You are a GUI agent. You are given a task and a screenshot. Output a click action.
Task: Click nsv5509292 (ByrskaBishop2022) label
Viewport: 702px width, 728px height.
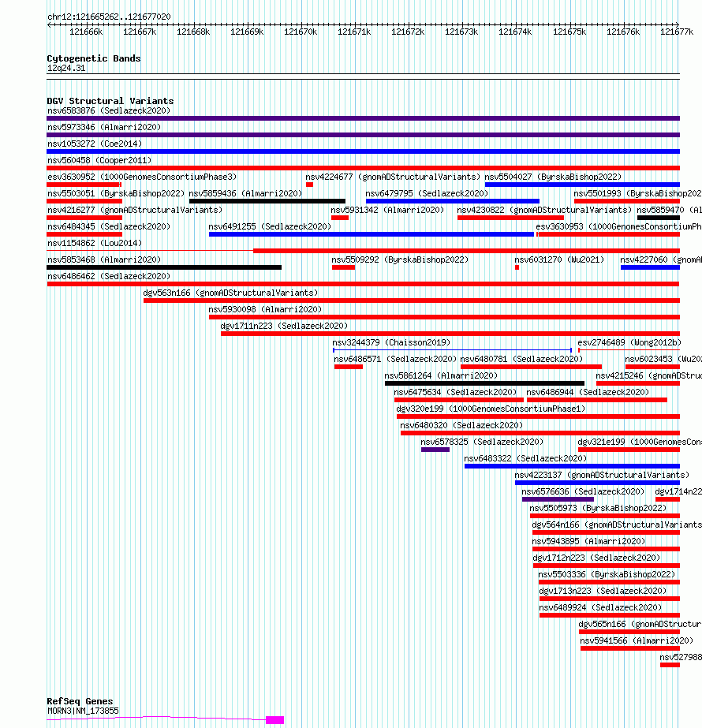click(x=400, y=259)
